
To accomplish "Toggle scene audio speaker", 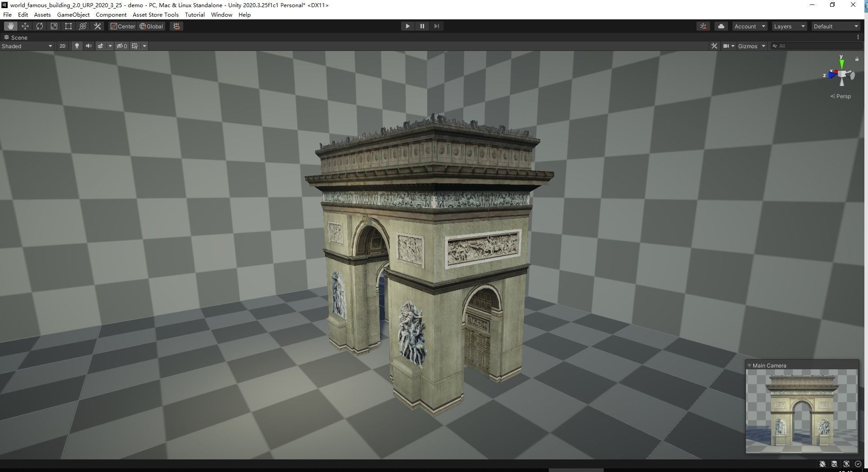I will pyautogui.click(x=89, y=46).
